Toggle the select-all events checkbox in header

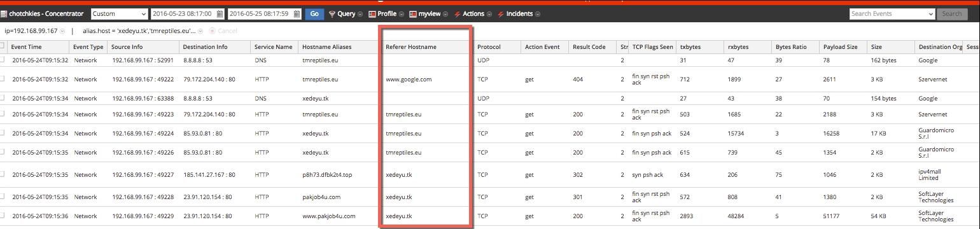pyautogui.click(x=3, y=46)
